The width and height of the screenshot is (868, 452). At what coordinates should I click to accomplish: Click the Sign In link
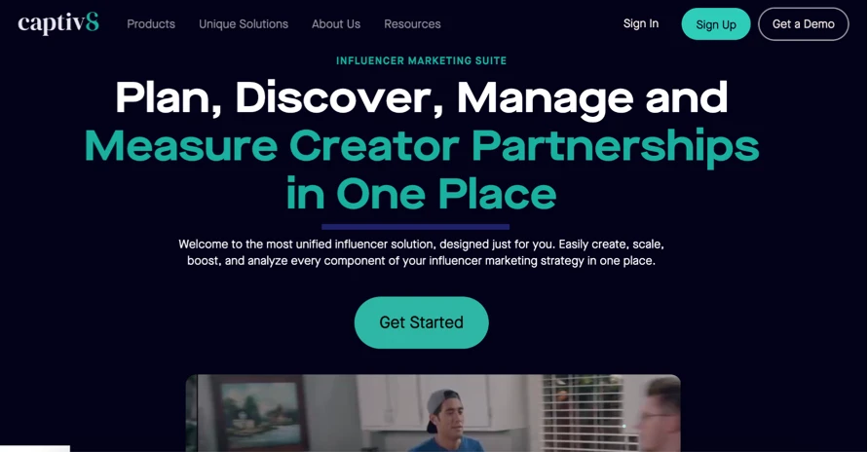(641, 23)
